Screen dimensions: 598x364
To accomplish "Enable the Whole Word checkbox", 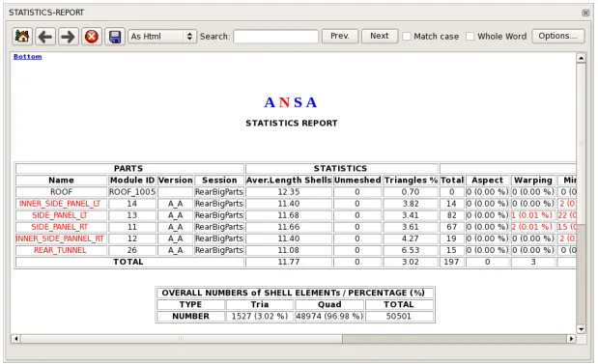I will coord(470,37).
